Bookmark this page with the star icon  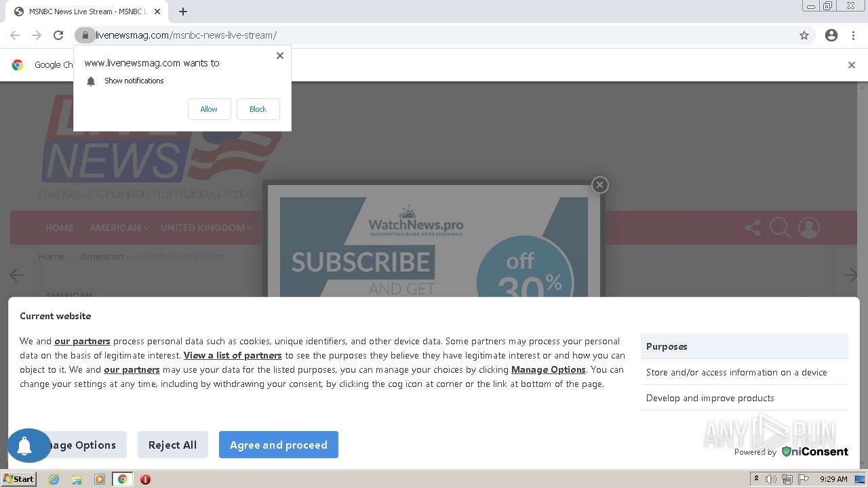(x=804, y=35)
